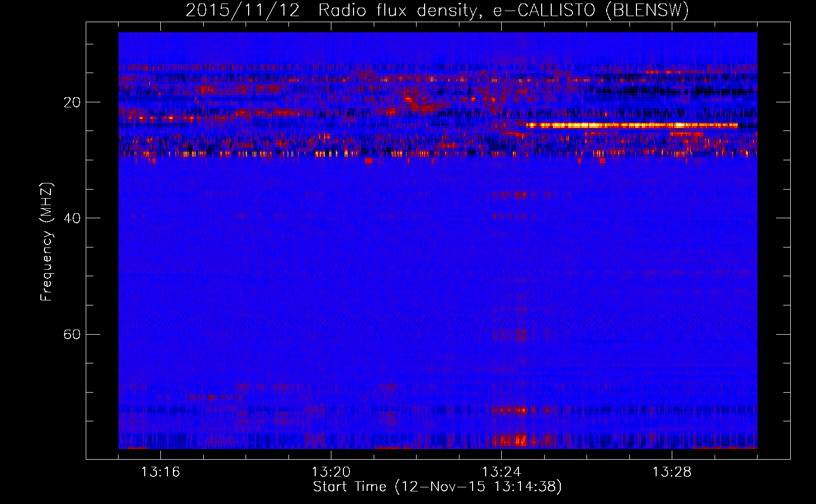Select the Frequency (MHZ) axis label
816x504 pixels.
point(46,242)
